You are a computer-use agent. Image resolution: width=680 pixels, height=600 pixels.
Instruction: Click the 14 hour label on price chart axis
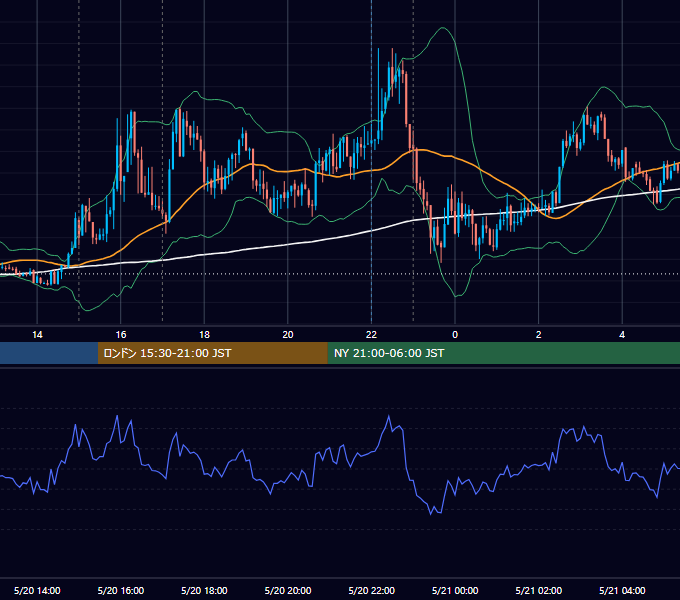click(37, 335)
